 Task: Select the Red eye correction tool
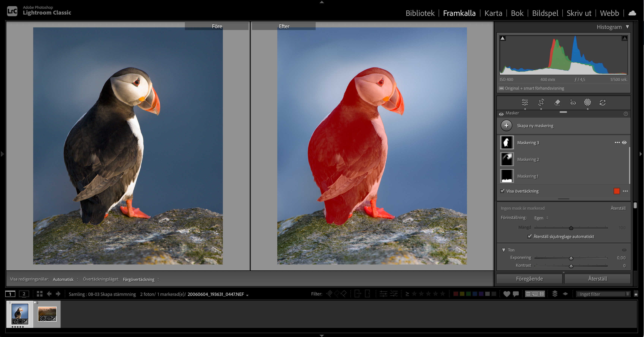coord(573,102)
